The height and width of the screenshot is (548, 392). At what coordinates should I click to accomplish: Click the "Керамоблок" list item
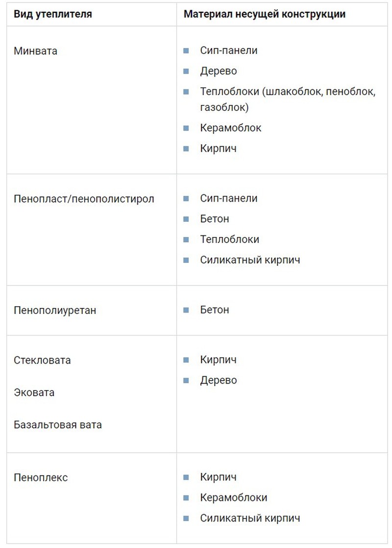click(x=231, y=128)
